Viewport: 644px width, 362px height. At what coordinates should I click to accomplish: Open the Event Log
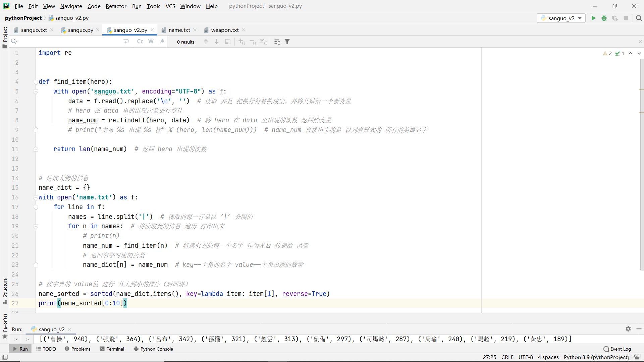point(617,349)
